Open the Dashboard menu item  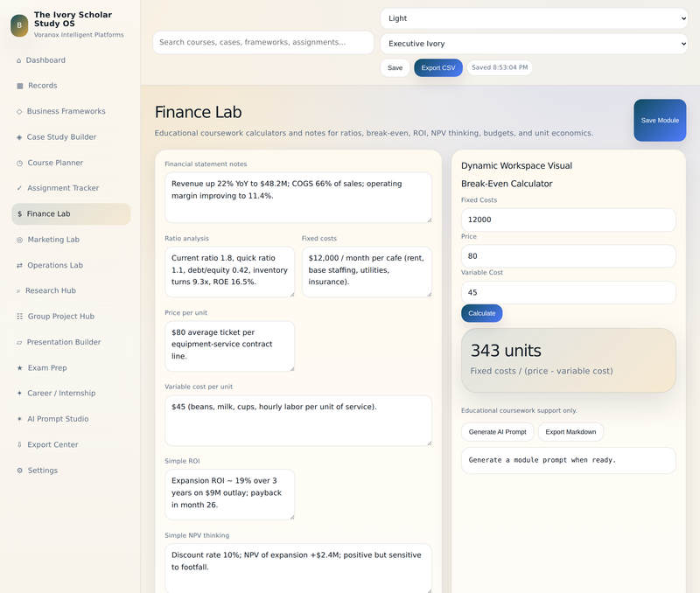tap(71, 60)
